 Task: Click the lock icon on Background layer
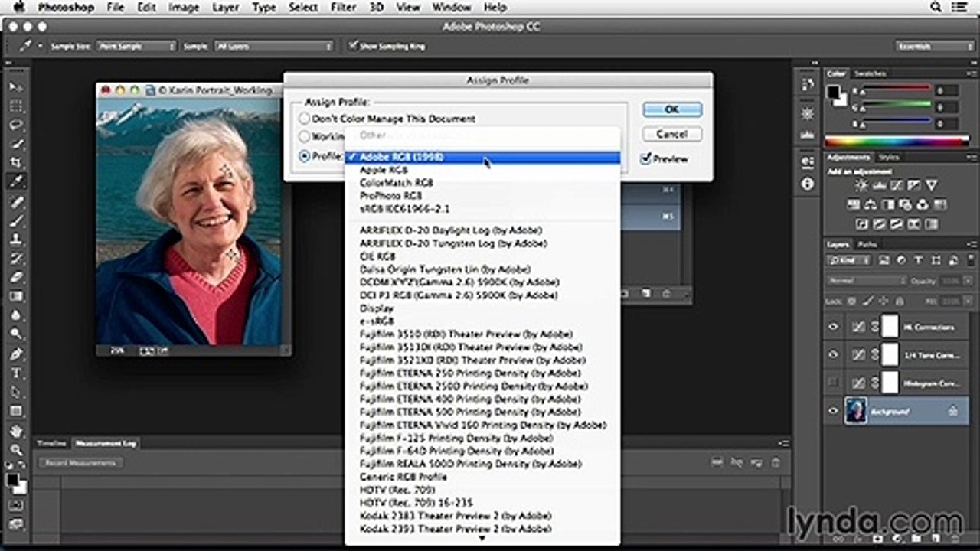click(x=952, y=411)
